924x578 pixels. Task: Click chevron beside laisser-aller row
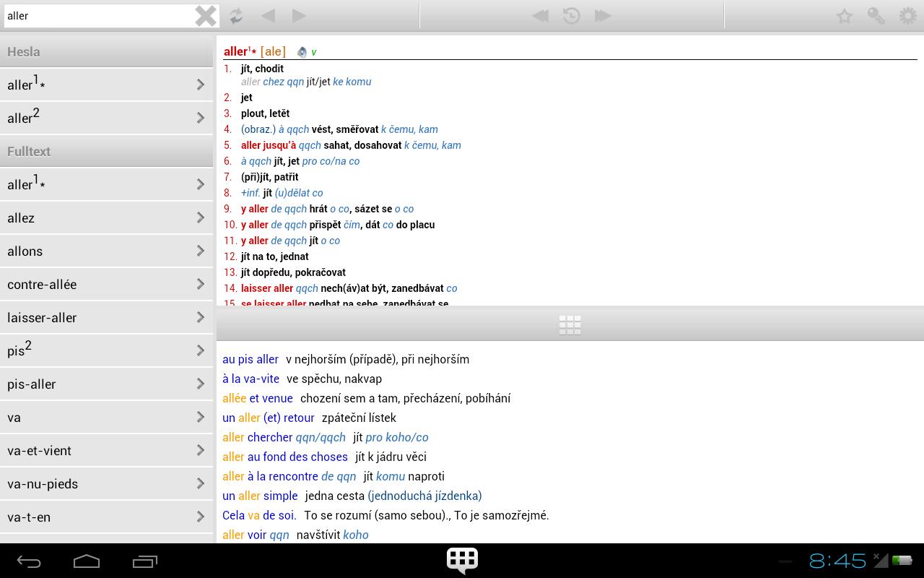tap(201, 317)
